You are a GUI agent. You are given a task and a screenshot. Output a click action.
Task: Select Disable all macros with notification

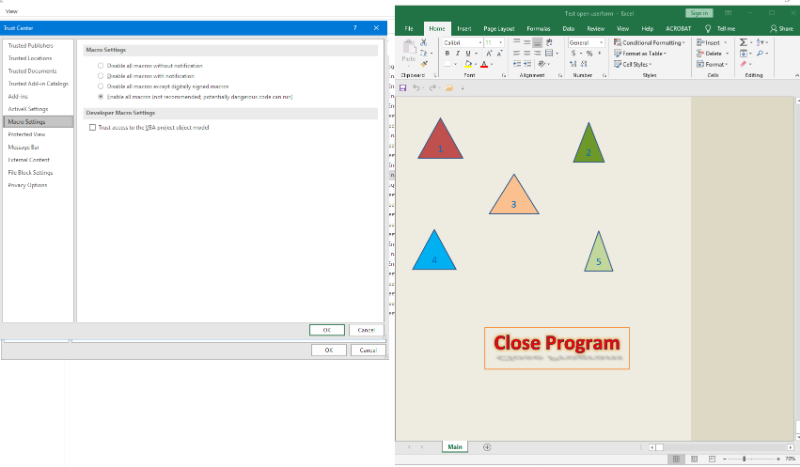(101, 75)
